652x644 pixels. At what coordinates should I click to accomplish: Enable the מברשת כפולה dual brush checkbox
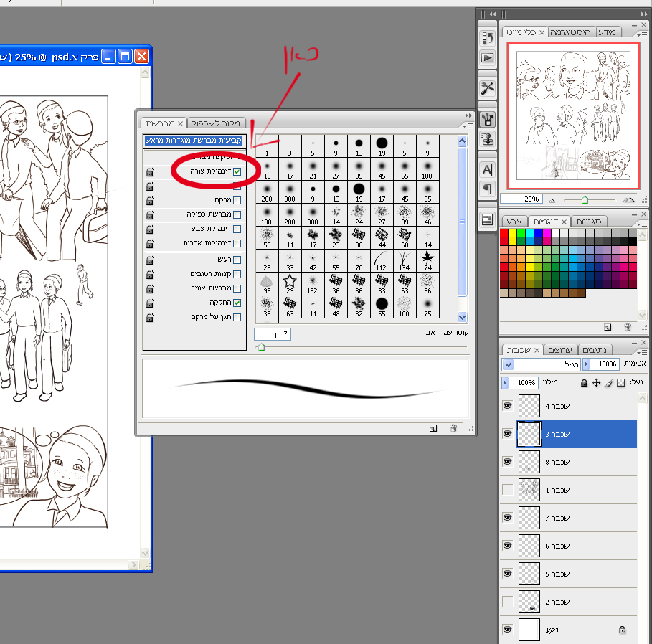pyautogui.click(x=237, y=214)
